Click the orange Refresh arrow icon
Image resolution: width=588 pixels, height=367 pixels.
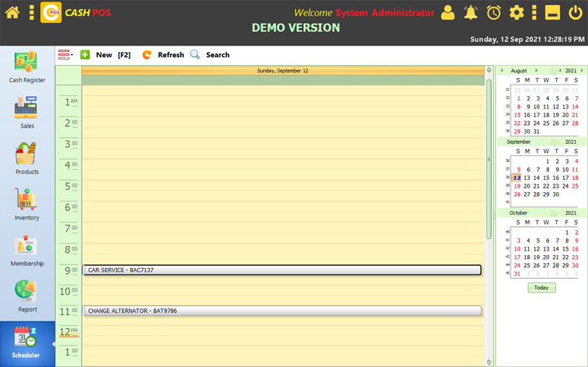click(147, 55)
